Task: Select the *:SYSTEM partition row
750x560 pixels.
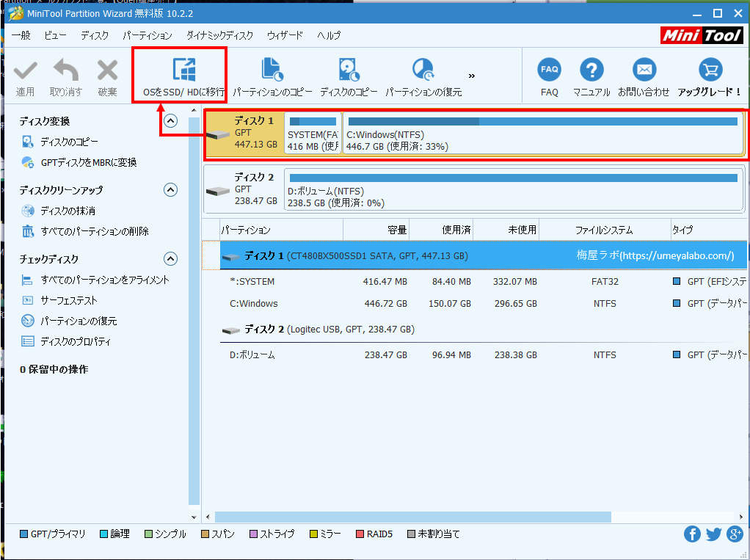Action: (x=484, y=282)
